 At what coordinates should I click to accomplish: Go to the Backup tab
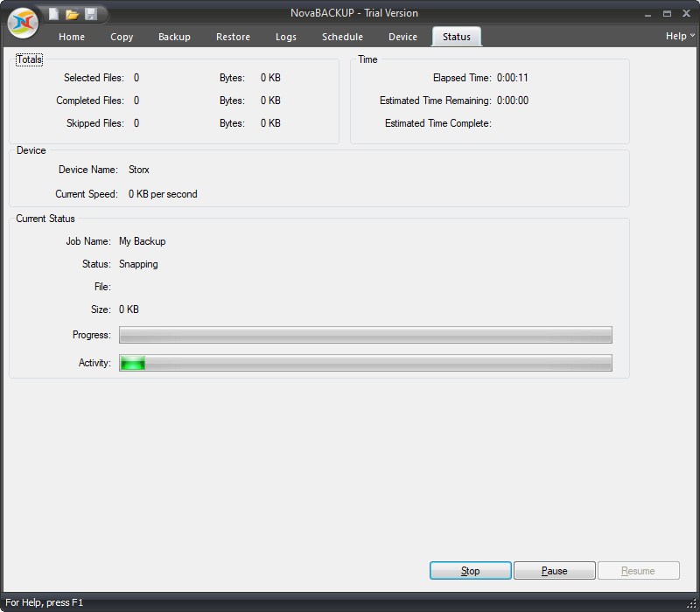point(174,37)
